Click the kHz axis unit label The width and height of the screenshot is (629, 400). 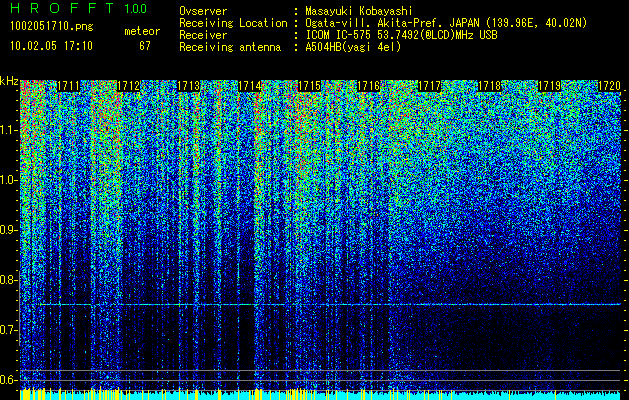(x=9, y=81)
